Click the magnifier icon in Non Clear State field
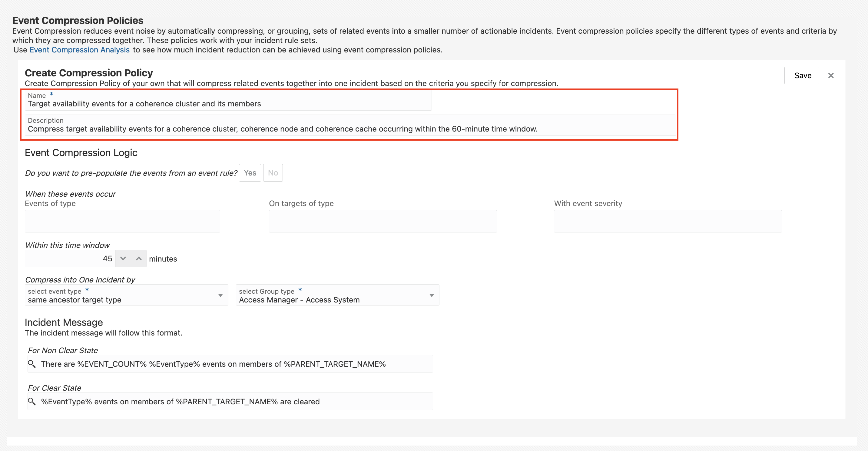 32,364
